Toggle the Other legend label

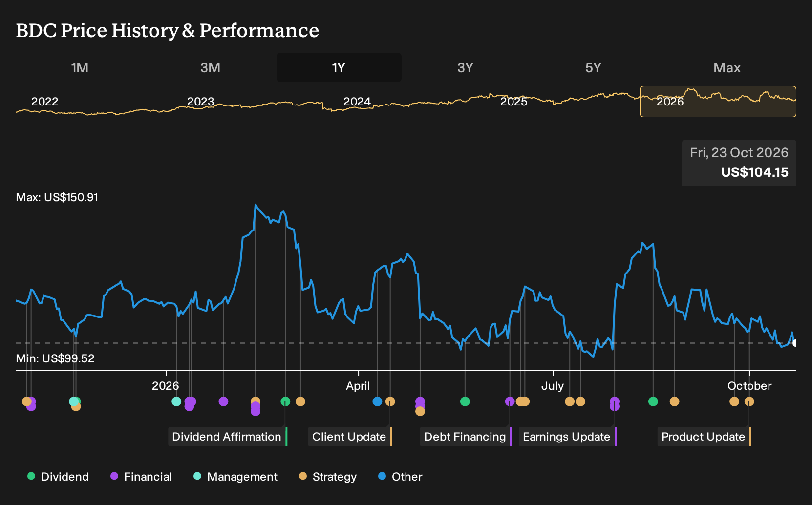(407, 477)
